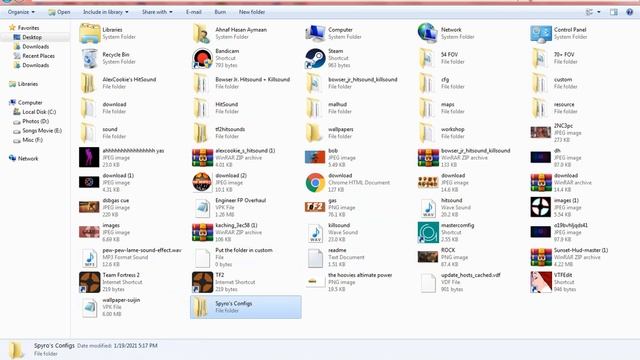This screenshot has width=640, height=360.
Task: Select the VTFEdit shortcut
Action: tap(553, 282)
